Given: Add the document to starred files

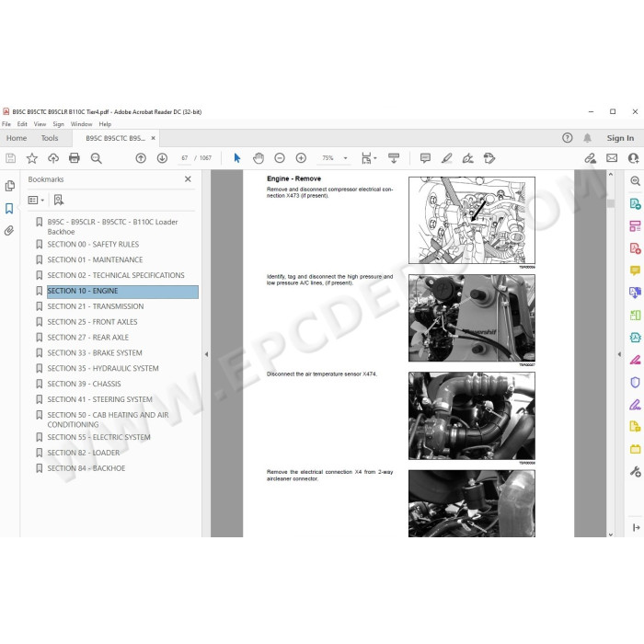Looking at the screenshot, I should tap(31, 158).
